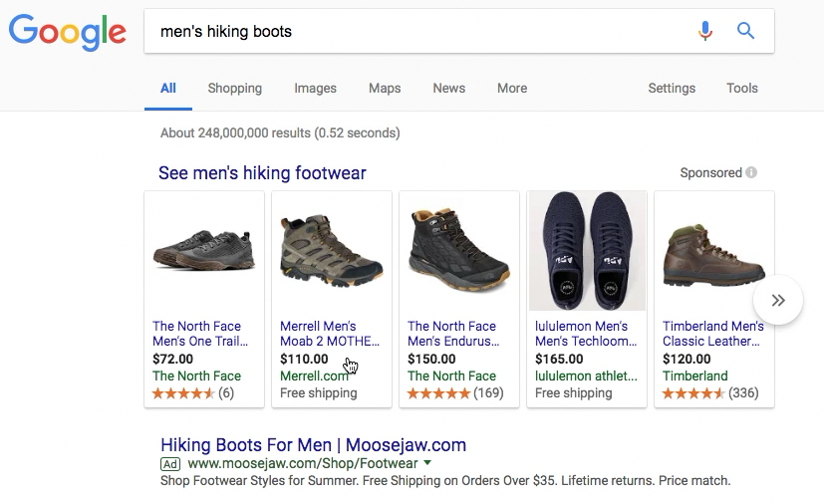Switch to the Shopping tab
The image size is (824, 504).
(235, 89)
